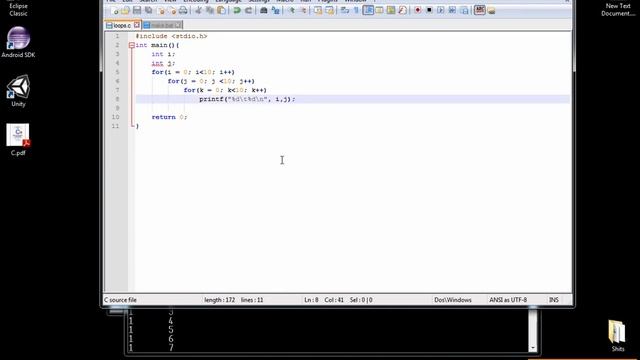Screen dimensions: 640x360
Task: Select the Unity desktop shortcut
Action: tap(18, 91)
